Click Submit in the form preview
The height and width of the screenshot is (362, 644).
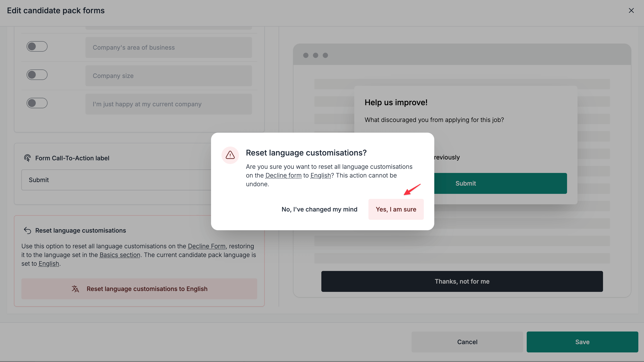tap(465, 183)
